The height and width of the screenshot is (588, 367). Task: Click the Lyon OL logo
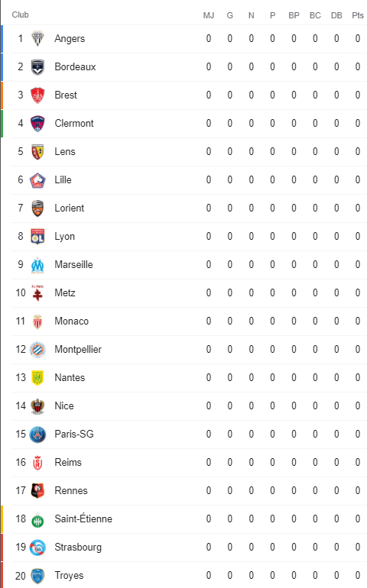37,237
